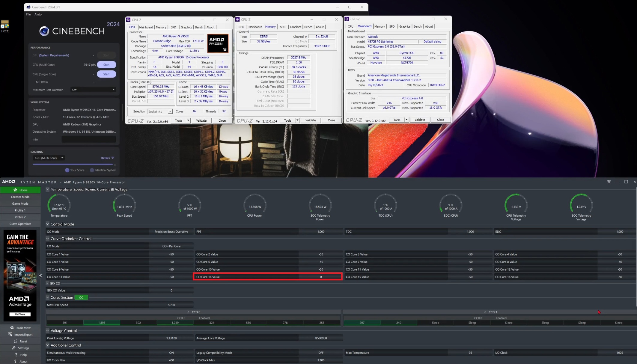Screen dimensions: 637x364
Task: Open the File menu in Cinebench
Action: [28, 14]
